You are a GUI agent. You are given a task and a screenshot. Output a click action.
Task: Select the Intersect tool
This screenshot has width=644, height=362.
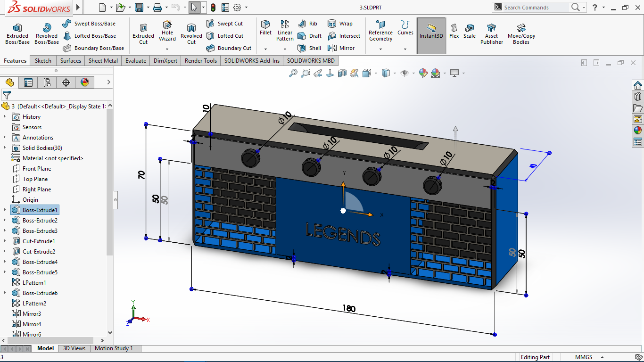click(x=344, y=36)
